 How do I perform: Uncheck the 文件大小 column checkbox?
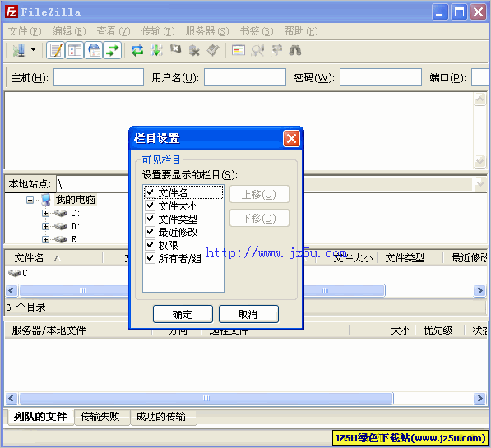151,206
